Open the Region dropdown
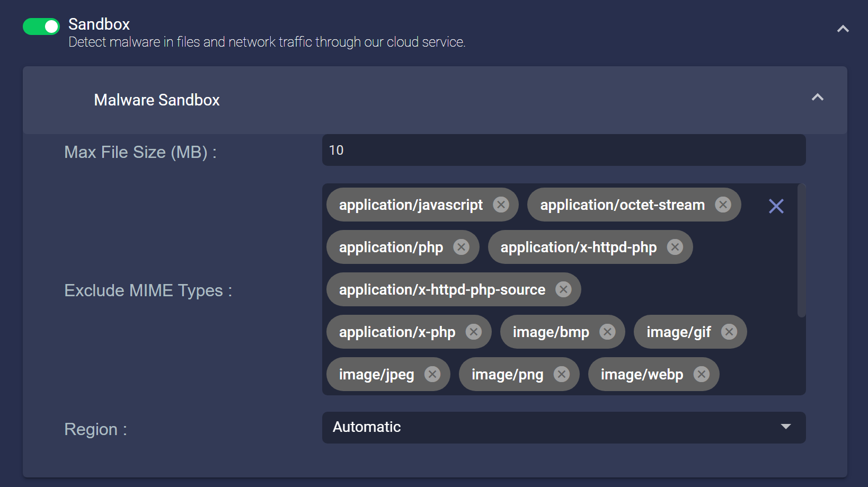This screenshot has width=868, height=487. point(564,428)
